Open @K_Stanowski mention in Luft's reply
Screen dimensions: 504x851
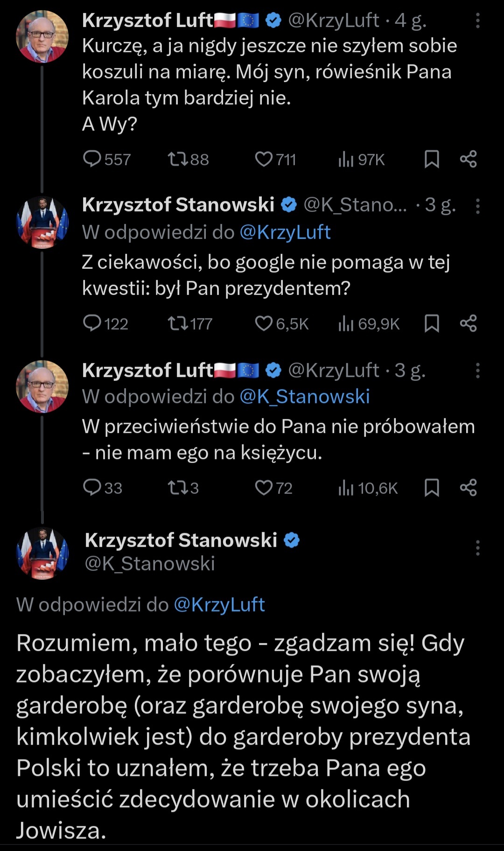[304, 397]
